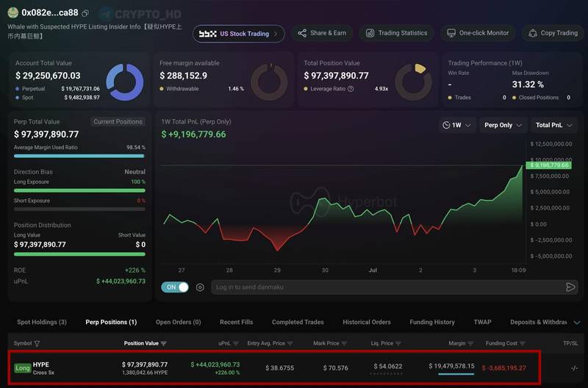Viewport: 588px width, 388px height.
Task: Open Trading Statistics chart icon
Action: tap(370, 33)
